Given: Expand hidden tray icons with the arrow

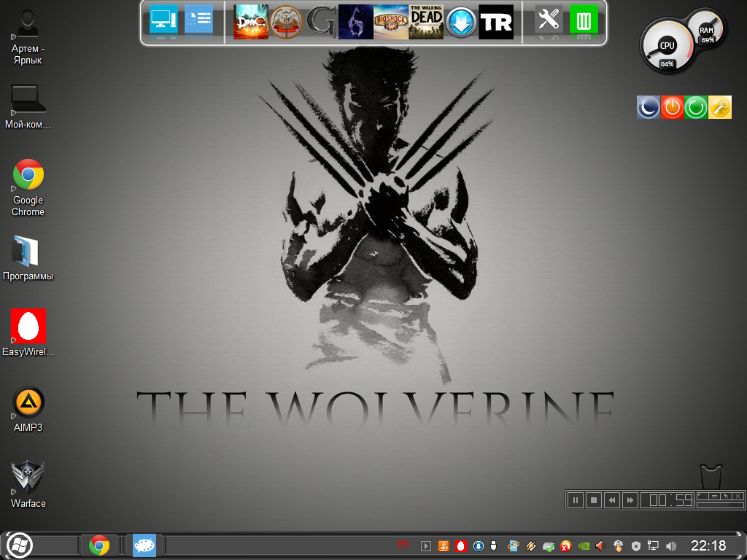Looking at the screenshot, I should click(426, 546).
